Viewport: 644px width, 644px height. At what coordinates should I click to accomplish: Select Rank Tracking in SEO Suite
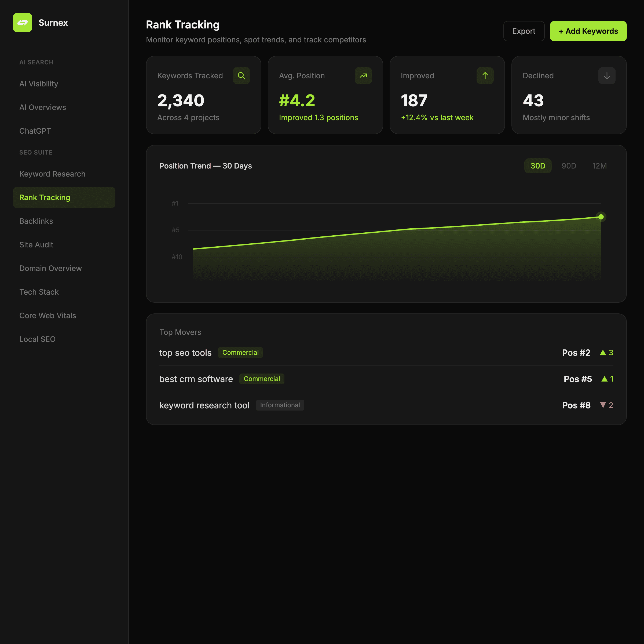45,197
